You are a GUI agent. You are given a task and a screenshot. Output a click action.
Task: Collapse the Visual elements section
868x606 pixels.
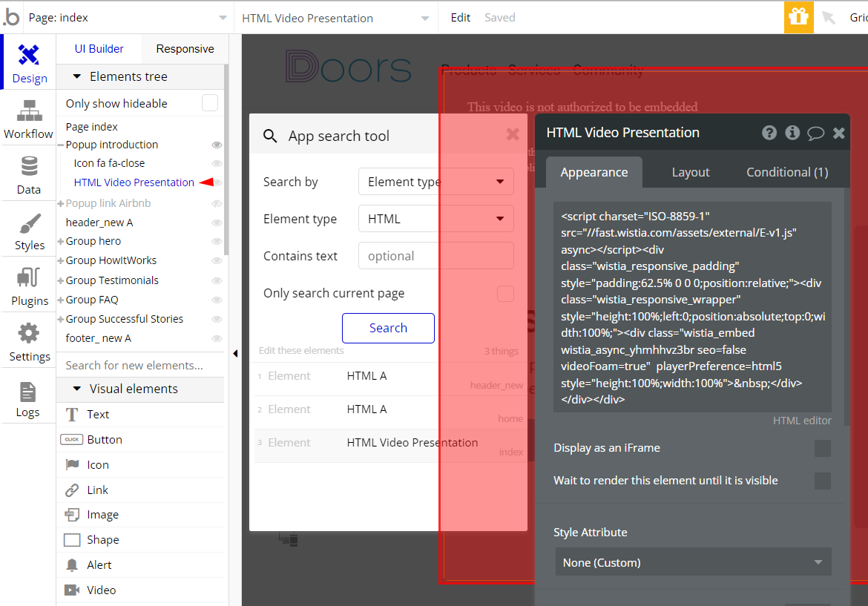pos(77,389)
